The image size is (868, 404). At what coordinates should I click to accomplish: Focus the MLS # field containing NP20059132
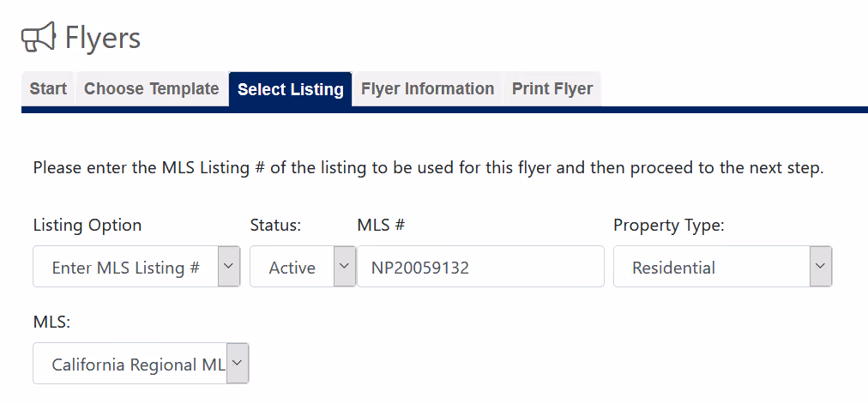coord(480,267)
